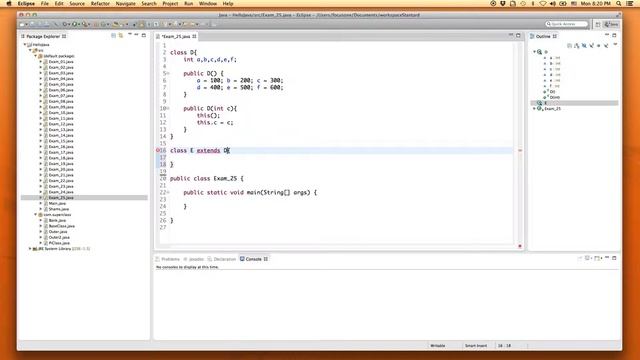640x360 pixels.
Task: Click the macOS volume icon
Action: [x=553, y=3]
